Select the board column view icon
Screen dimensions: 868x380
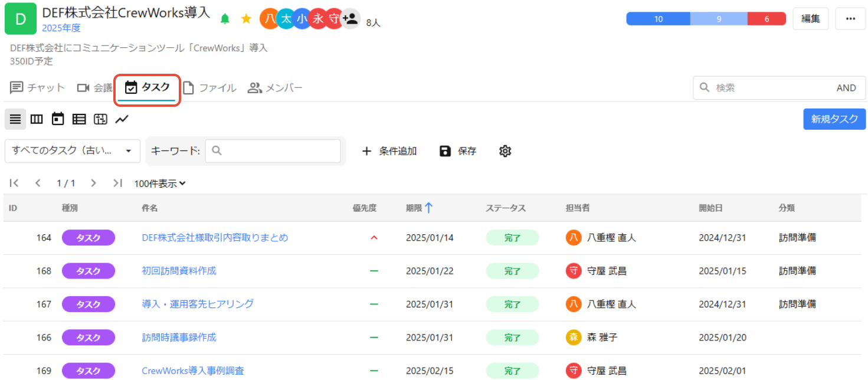pyautogui.click(x=37, y=119)
